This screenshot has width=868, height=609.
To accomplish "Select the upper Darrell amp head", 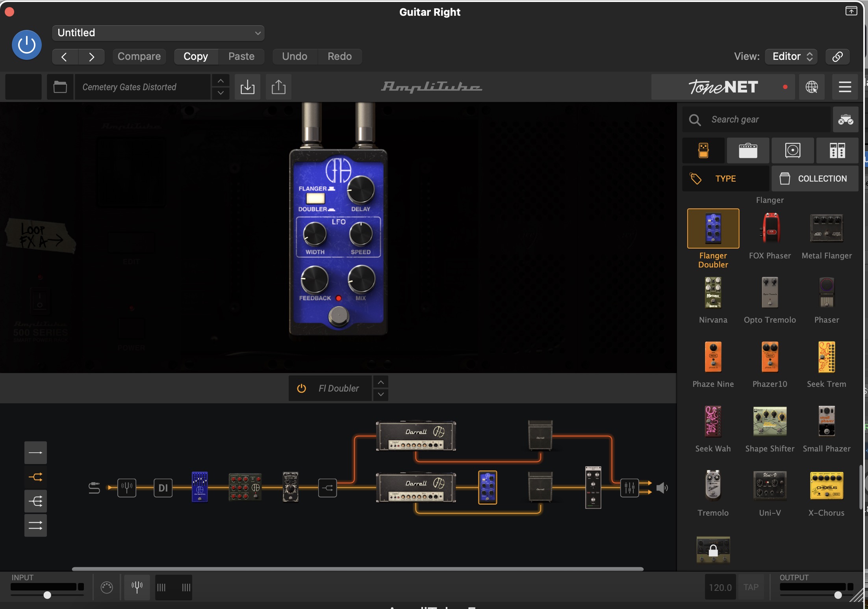I will tap(416, 436).
